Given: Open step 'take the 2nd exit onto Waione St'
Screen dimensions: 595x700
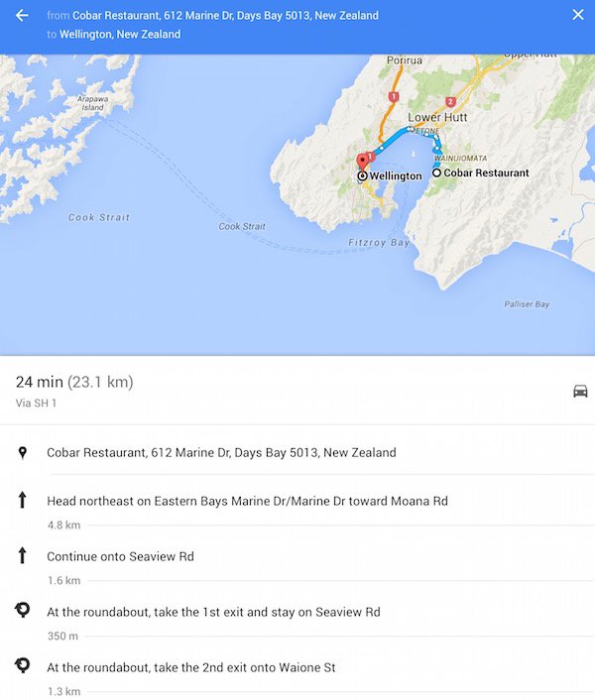Looking at the screenshot, I should pos(297,675).
